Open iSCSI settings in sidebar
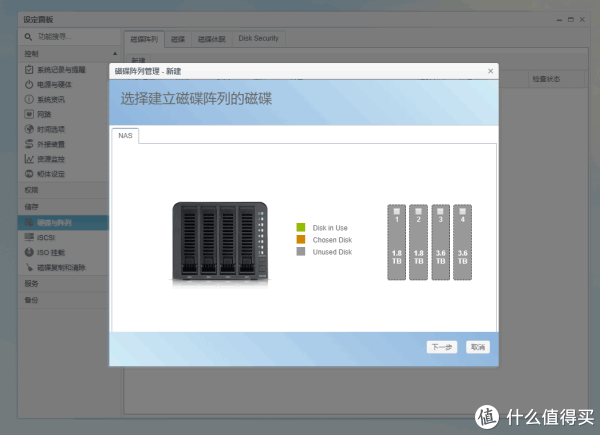This screenshot has height=435, width=600. pos(46,238)
